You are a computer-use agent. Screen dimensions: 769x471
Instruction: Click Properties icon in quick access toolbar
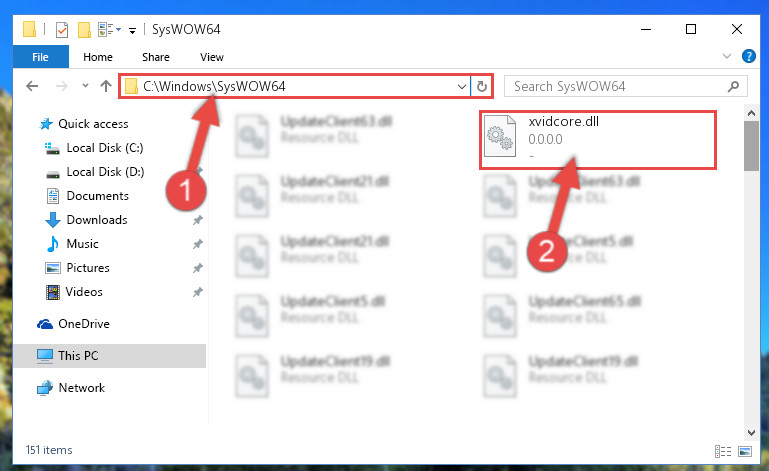(62, 29)
